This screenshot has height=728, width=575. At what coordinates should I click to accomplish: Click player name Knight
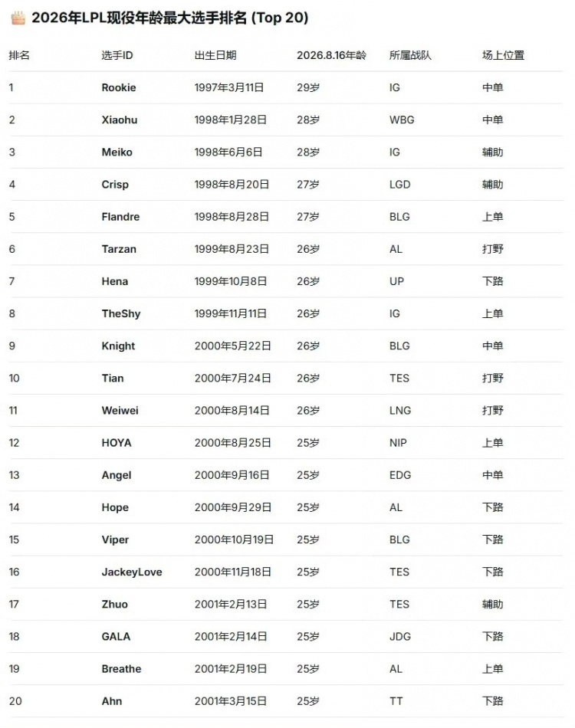pyautogui.click(x=118, y=346)
